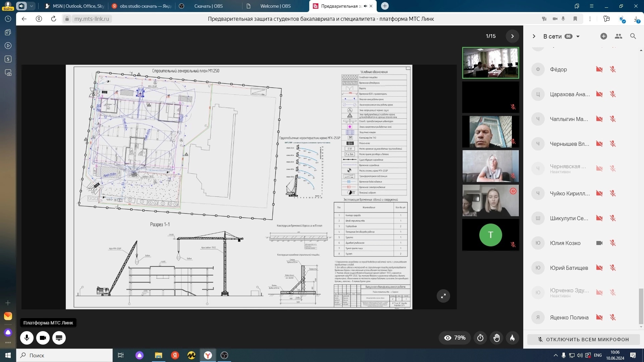Open tab sound dropdown arrow
644x362 pixels.
(x=31, y=6)
